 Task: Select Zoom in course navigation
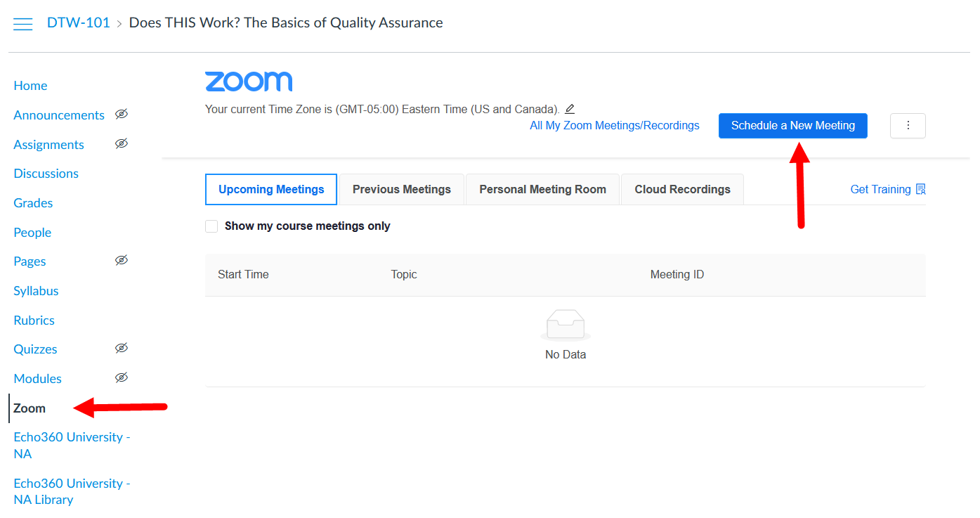[x=30, y=408]
